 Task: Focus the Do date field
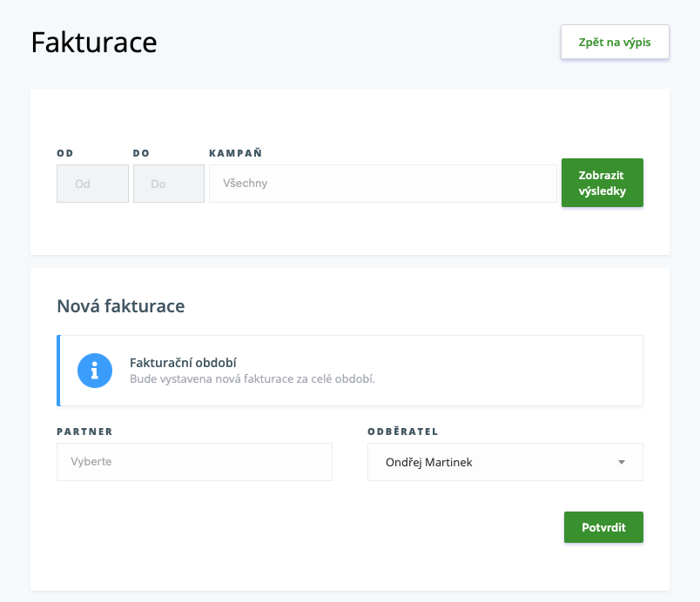pos(169,184)
